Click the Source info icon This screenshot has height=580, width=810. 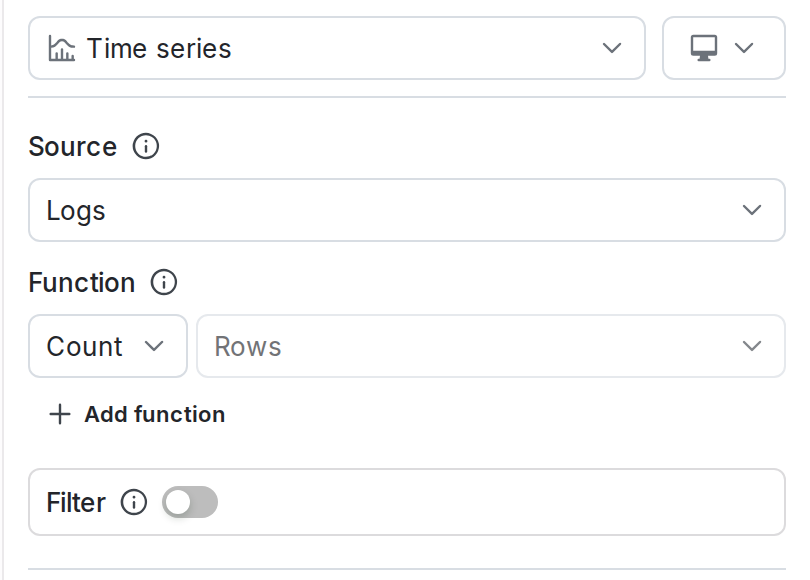click(x=144, y=147)
